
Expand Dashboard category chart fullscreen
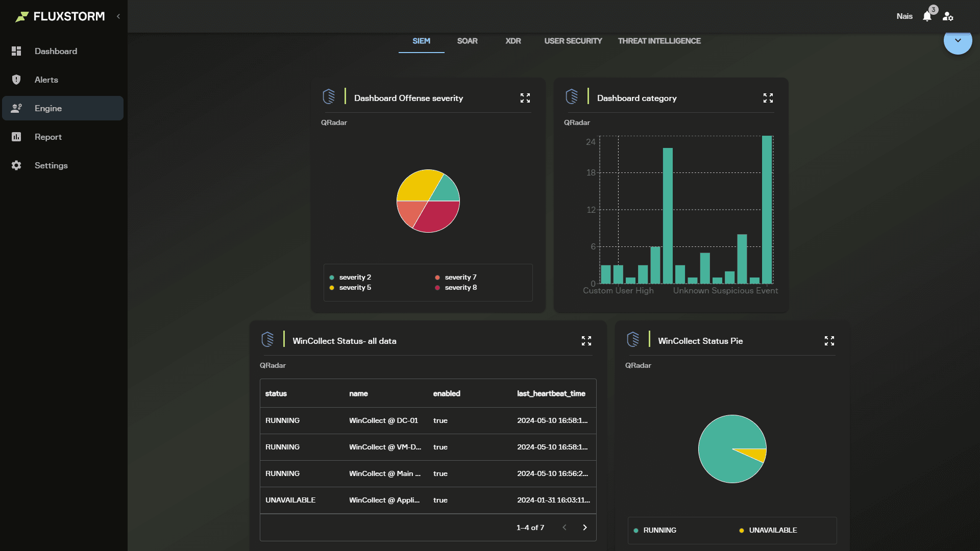[x=768, y=98]
